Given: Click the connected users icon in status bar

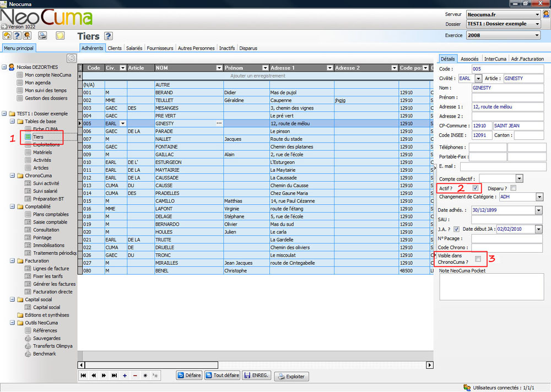Looking at the screenshot, I should click(467, 388).
